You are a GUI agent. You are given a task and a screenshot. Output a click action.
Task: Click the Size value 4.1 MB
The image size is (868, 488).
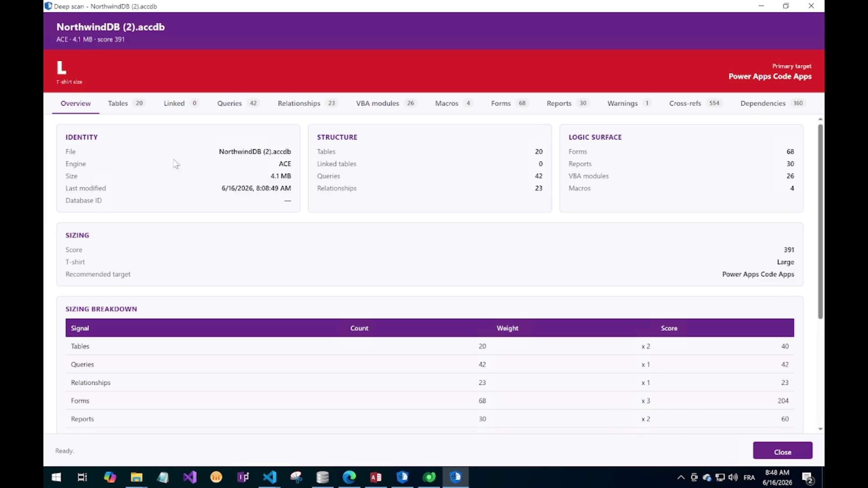[281, 176]
